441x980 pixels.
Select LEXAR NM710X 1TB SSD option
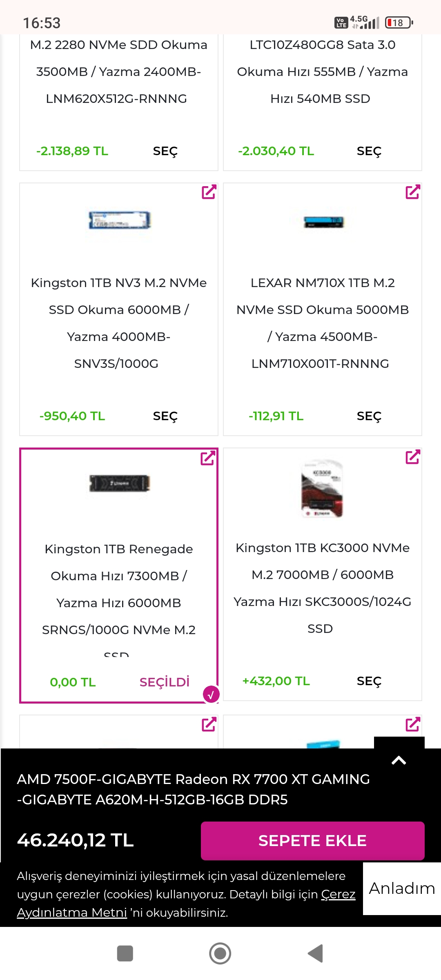[x=369, y=416]
